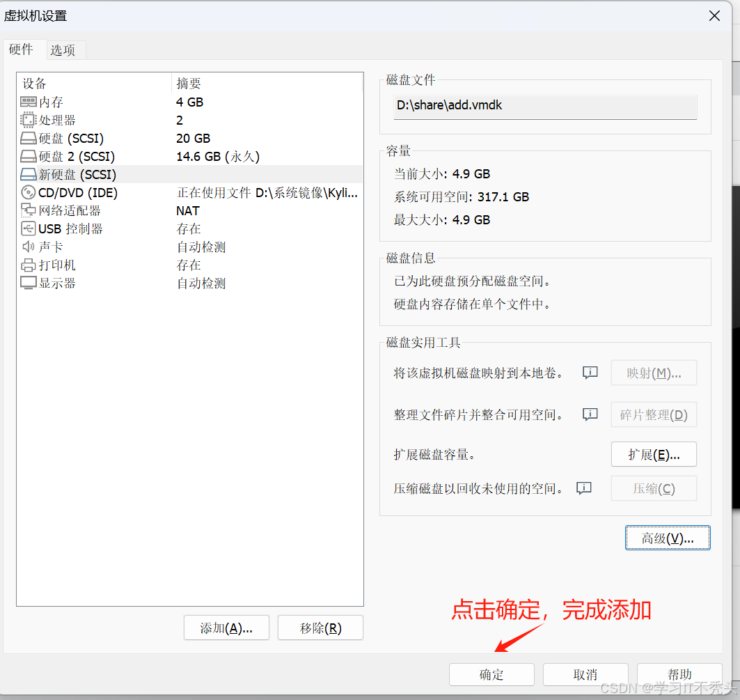Screen dimensions: 740x700
Task: Select the CD/DVD (IDE) row label
Action: tap(78, 193)
